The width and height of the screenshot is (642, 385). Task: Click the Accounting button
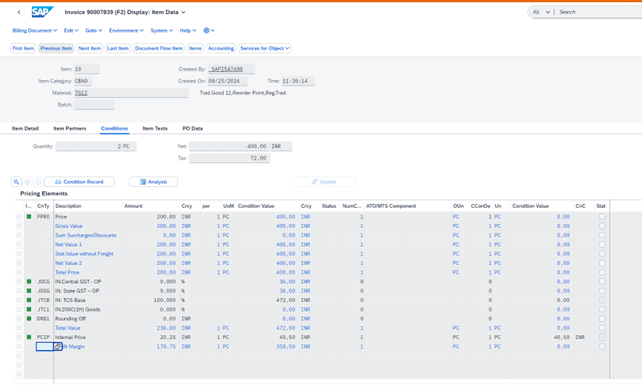(221, 48)
